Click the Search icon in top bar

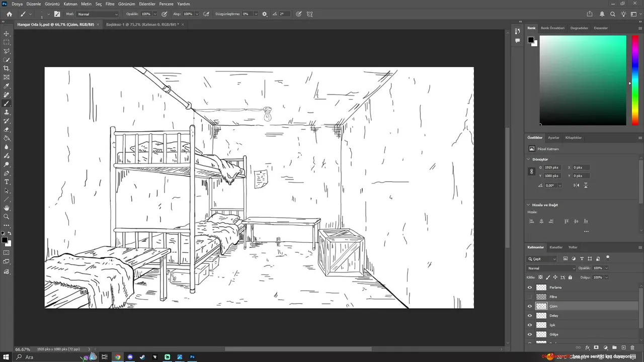coord(613,14)
